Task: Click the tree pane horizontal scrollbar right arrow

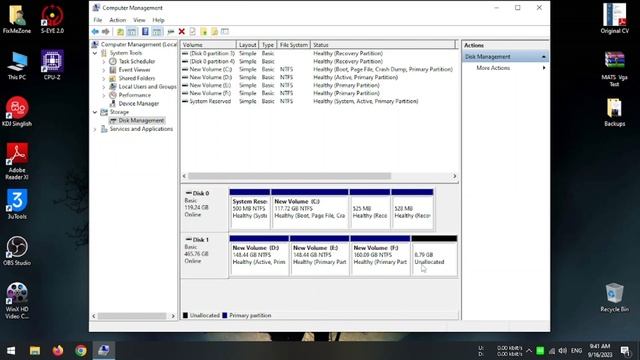Action: pyautogui.click(x=173, y=316)
